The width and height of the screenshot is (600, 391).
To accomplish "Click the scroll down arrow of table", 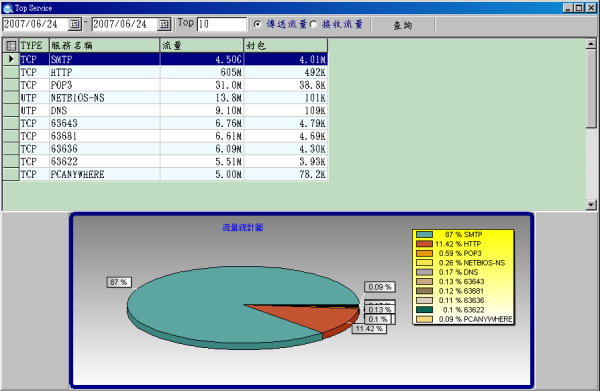I will click(591, 205).
